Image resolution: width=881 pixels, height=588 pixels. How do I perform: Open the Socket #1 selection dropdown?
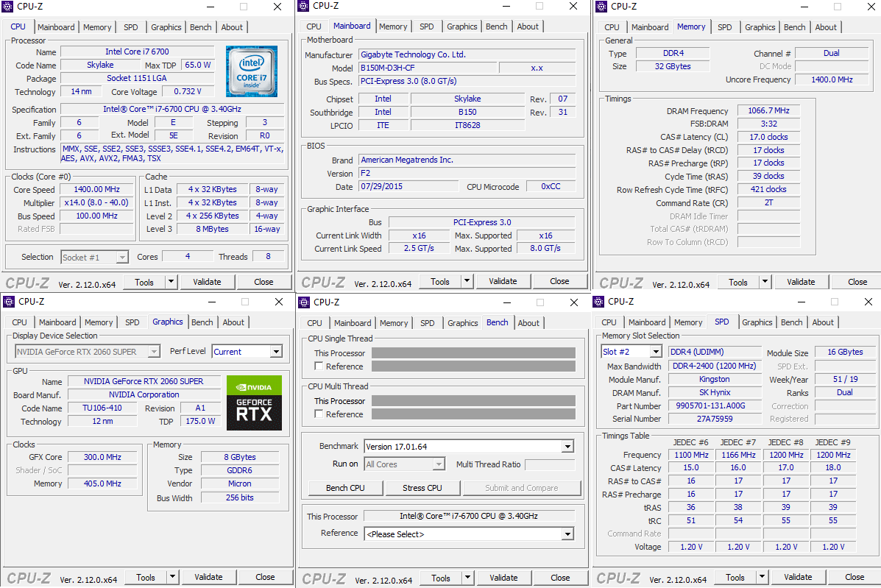coord(122,258)
